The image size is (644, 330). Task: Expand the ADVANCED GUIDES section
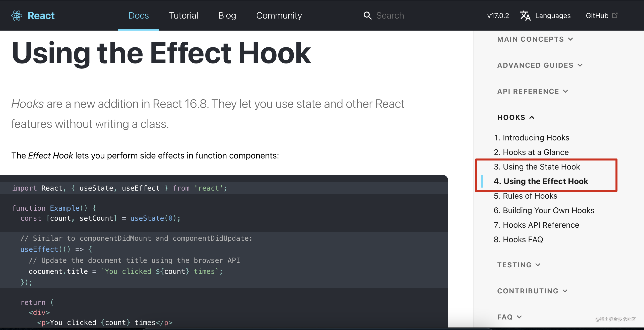pyautogui.click(x=540, y=65)
